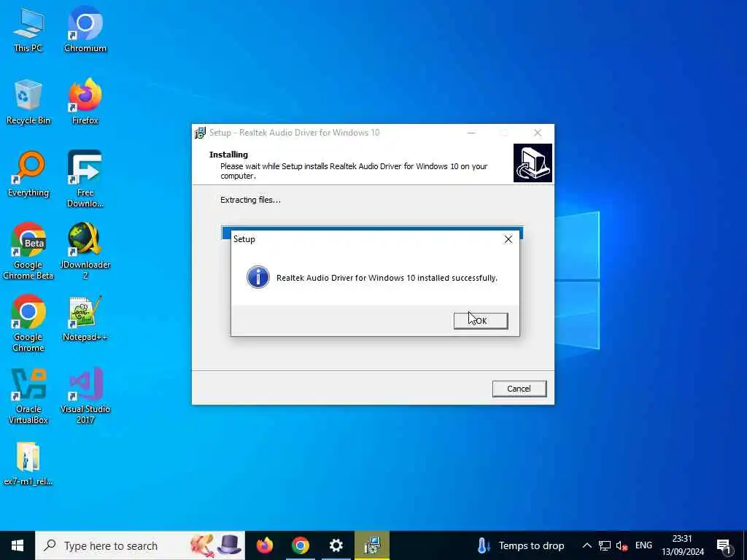Open the notification center icon

(724, 545)
